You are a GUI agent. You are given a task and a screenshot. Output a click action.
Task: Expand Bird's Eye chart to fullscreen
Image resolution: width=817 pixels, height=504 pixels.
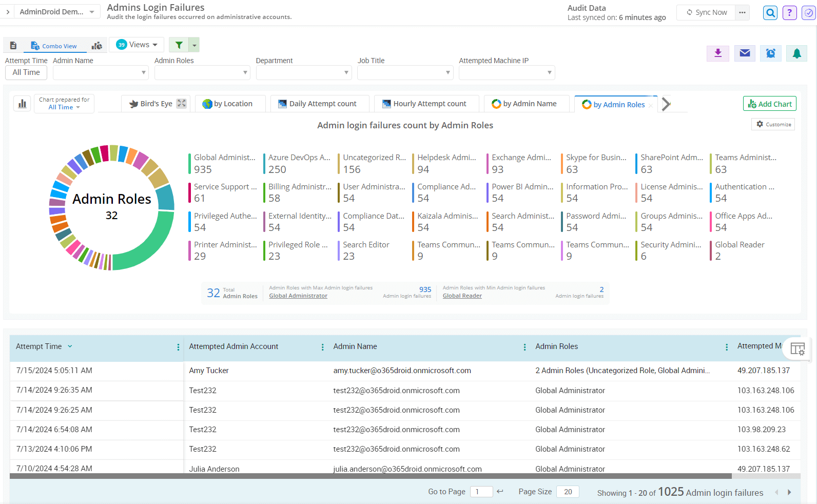click(182, 103)
